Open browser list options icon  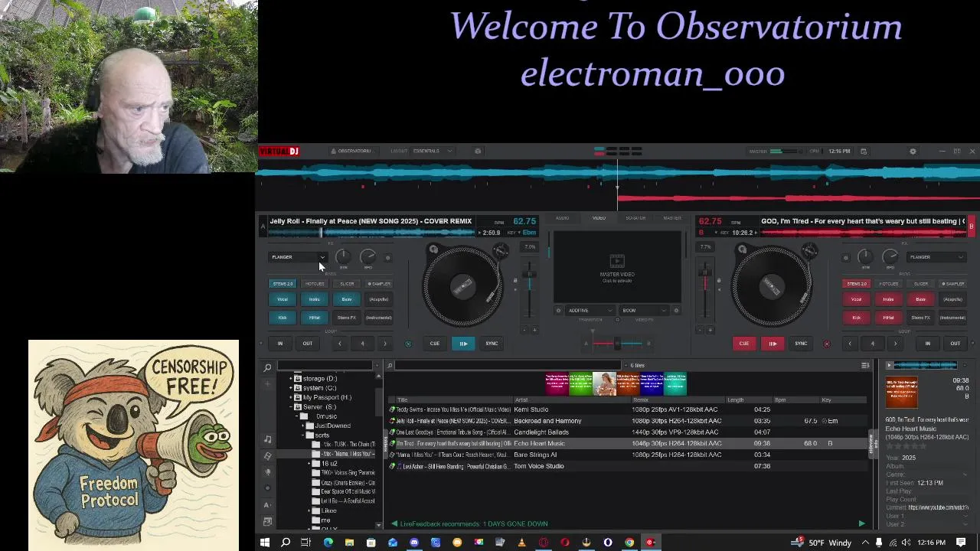pyautogui.click(x=865, y=366)
